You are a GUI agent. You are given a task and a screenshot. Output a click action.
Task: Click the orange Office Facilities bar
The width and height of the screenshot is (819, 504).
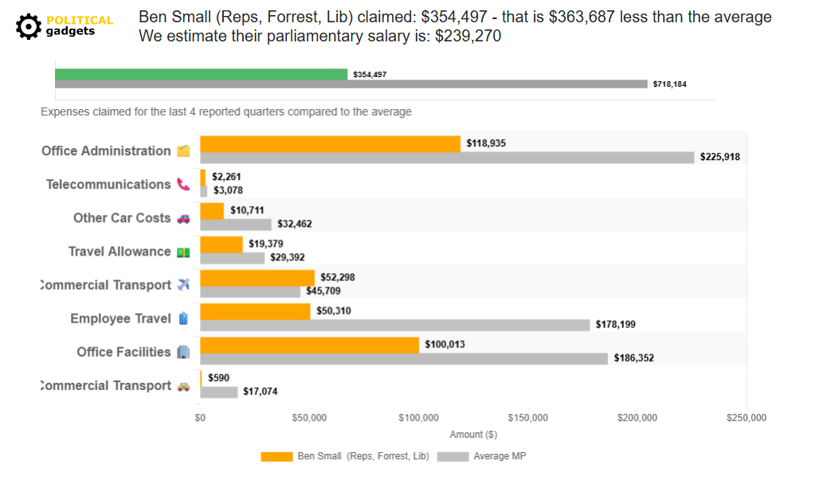309,343
